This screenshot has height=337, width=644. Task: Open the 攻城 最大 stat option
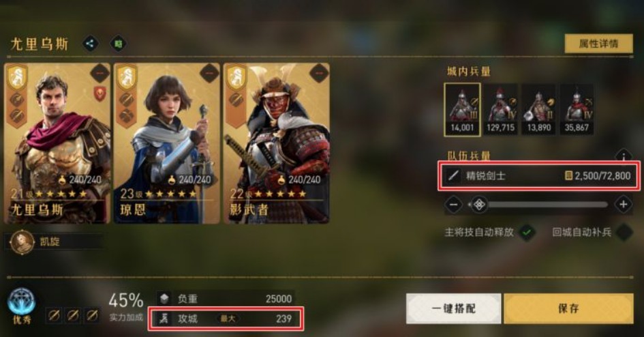click(226, 319)
